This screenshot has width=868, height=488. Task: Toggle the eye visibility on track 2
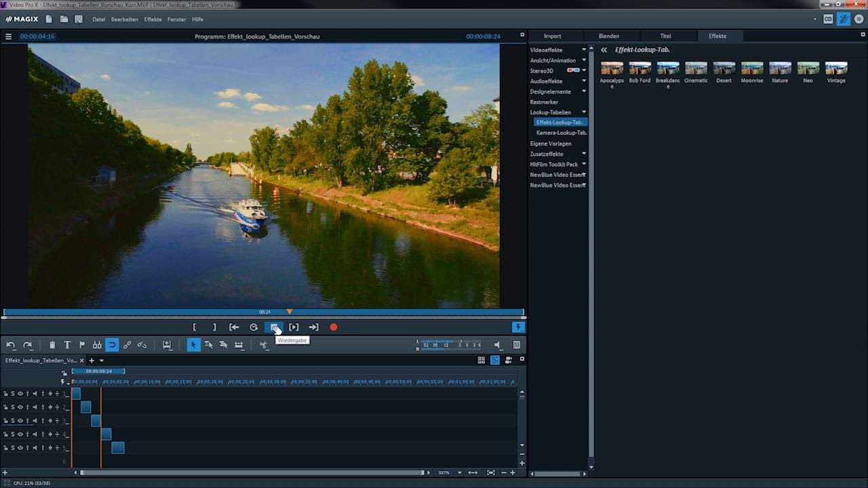tap(20, 407)
